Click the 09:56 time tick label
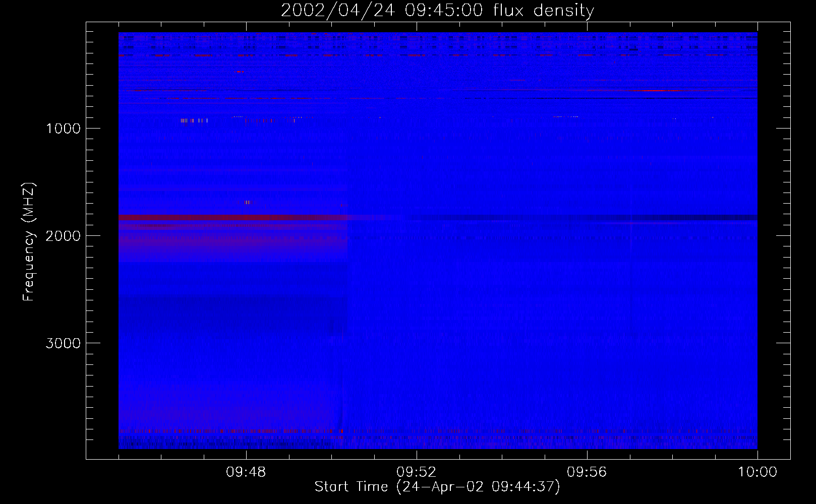Viewport: 816px width, 504px height. tap(587, 472)
